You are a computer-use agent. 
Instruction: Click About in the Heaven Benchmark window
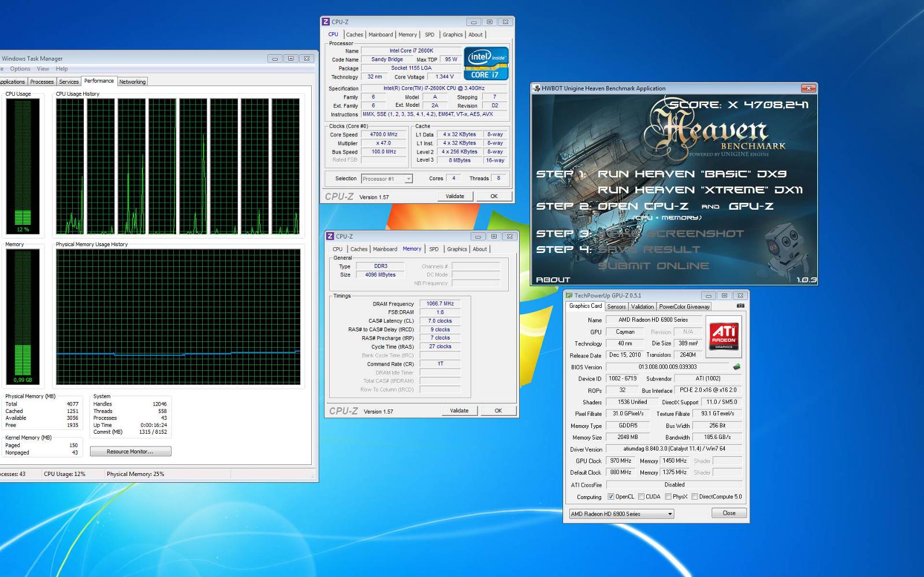tap(553, 280)
